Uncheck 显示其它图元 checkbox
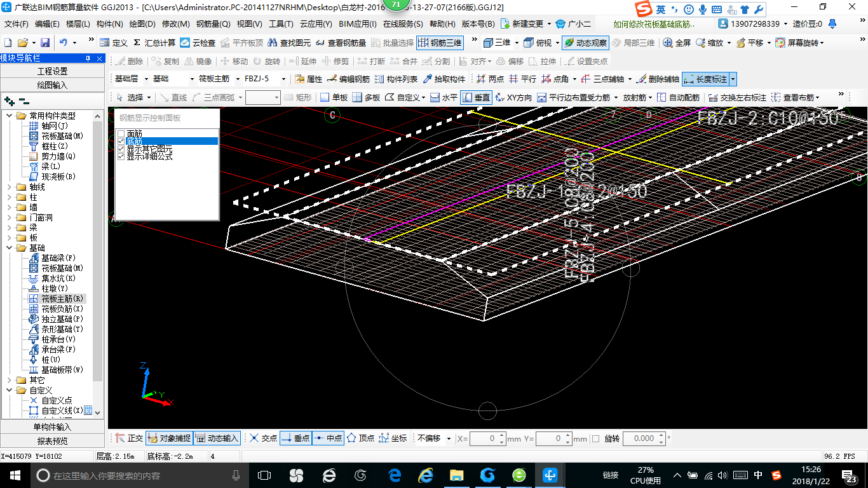 [121, 149]
